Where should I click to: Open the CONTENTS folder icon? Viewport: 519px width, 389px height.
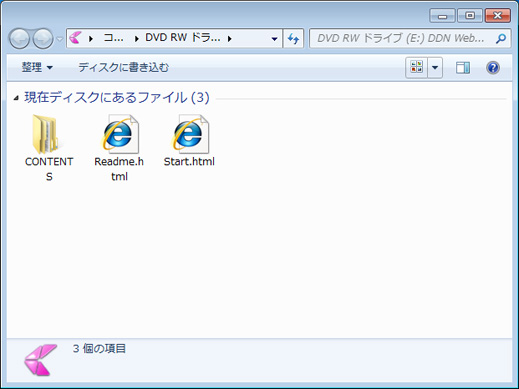pos(47,134)
